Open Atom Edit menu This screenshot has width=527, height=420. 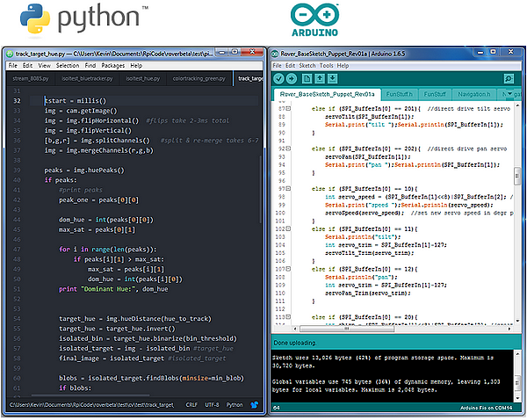27,66
